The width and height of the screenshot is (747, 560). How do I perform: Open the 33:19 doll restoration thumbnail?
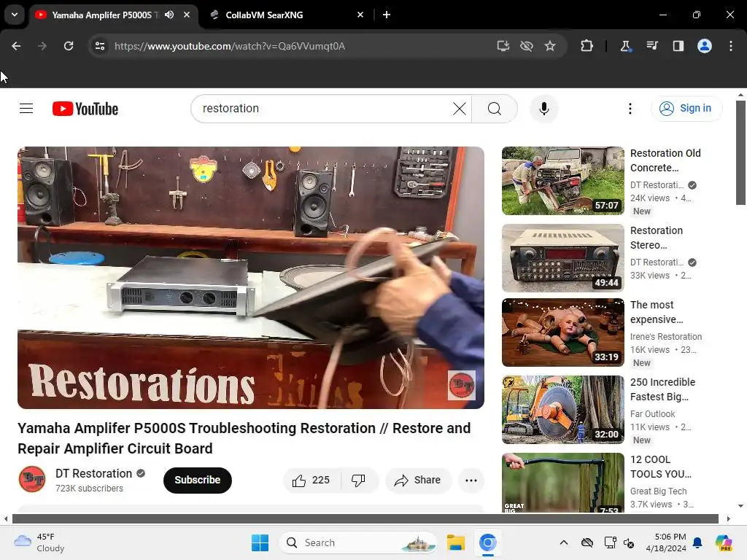[562, 332]
